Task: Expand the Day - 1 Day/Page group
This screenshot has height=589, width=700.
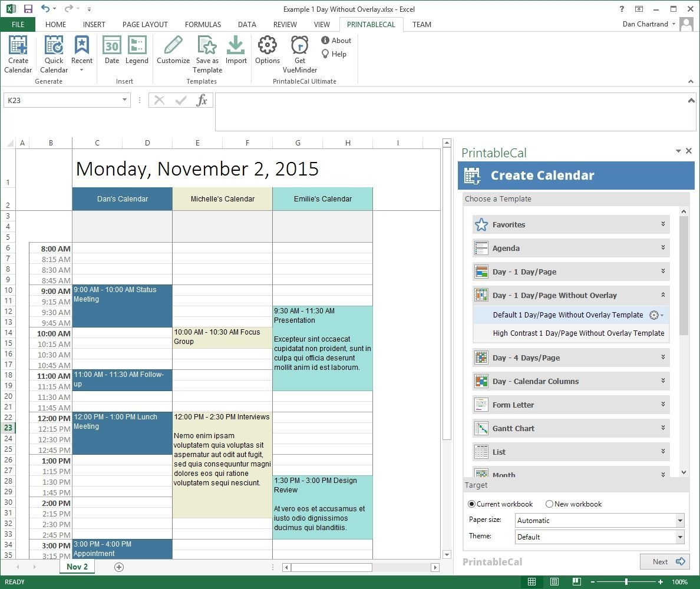Action: click(571, 272)
